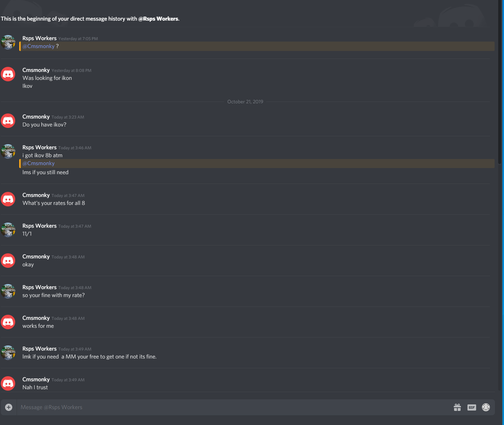The width and height of the screenshot is (504, 425).
Task: Click Cmsmonky's avatar beside "What's your rates for all 8"
Action: point(8,199)
